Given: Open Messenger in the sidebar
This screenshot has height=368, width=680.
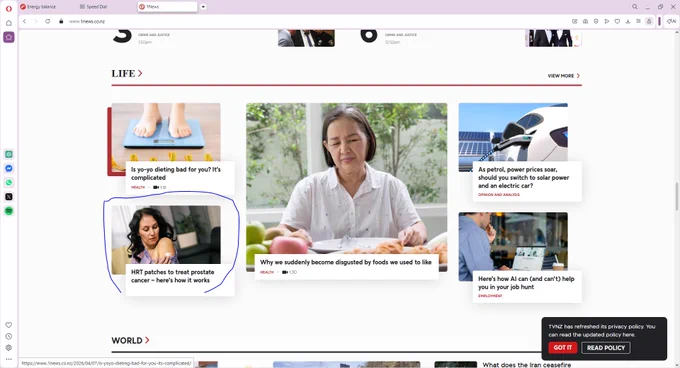Looking at the screenshot, I should (x=9, y=169).
